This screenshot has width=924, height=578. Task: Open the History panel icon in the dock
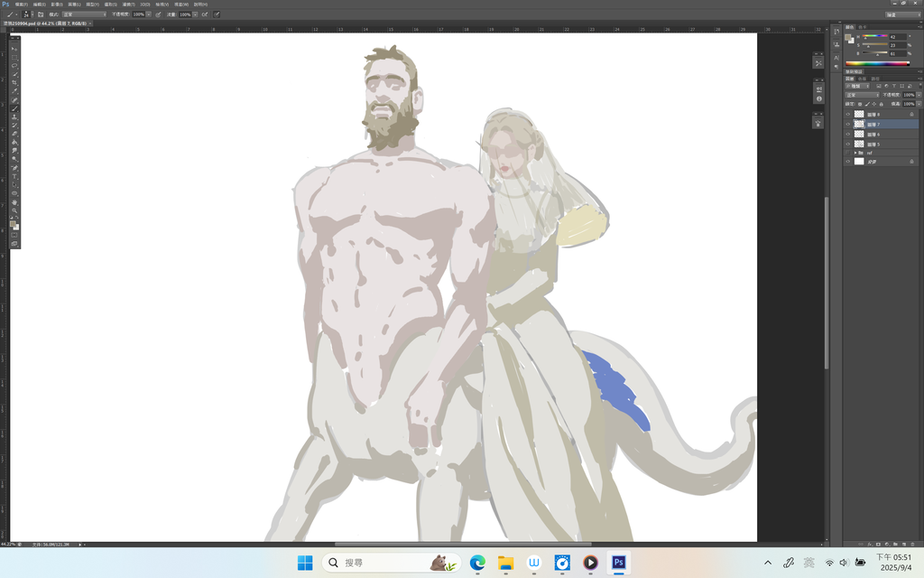pos(836,32)
